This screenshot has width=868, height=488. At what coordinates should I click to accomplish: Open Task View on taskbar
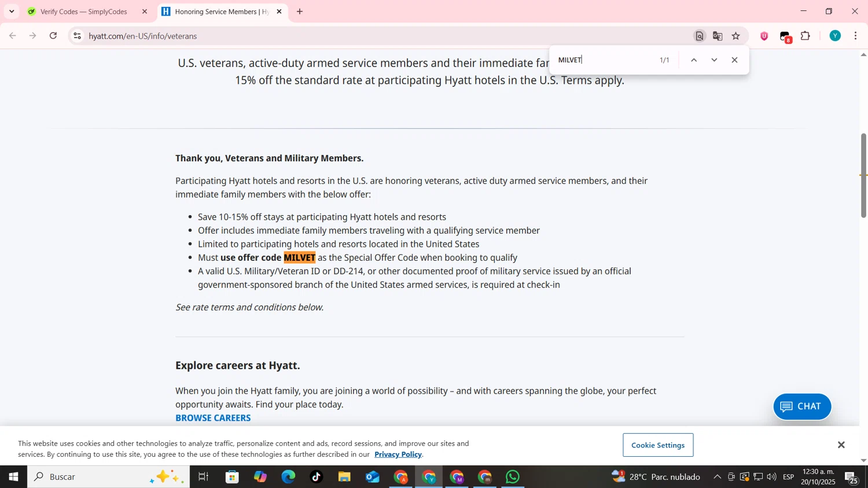203,477
